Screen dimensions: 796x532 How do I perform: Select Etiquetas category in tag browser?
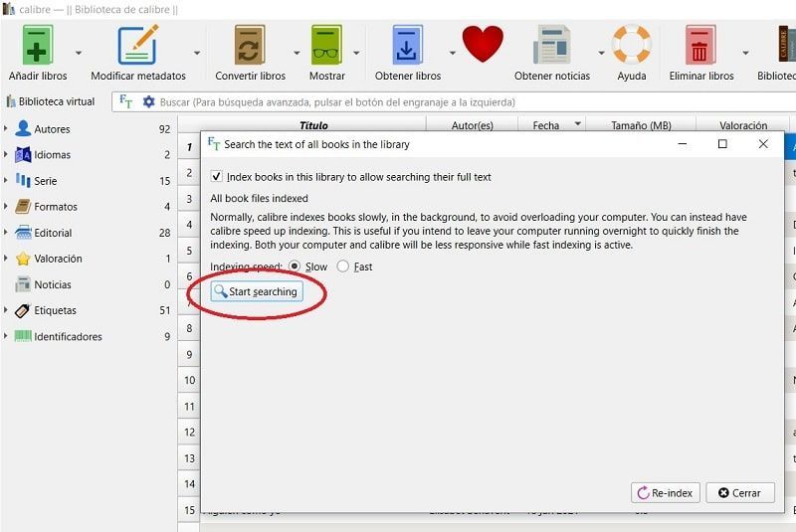tap(55, 310)
